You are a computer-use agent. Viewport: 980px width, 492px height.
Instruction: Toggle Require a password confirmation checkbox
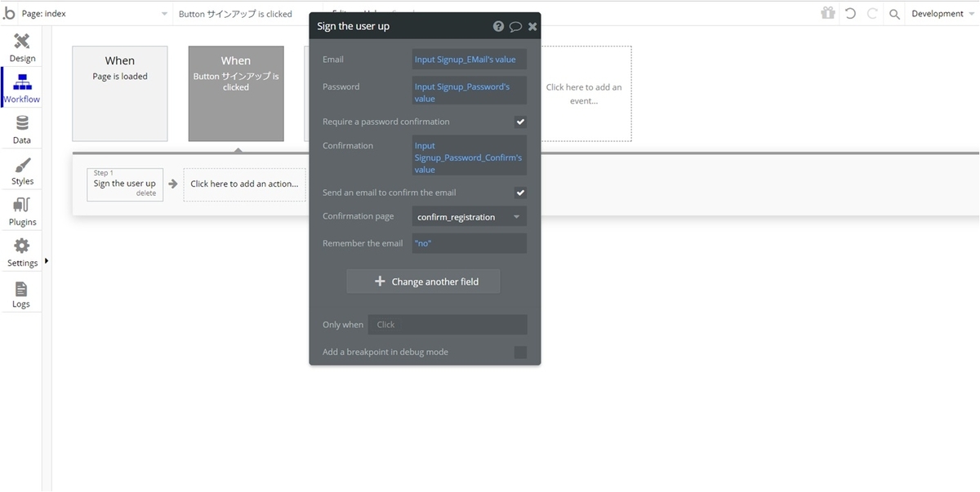tap(520, 122)
